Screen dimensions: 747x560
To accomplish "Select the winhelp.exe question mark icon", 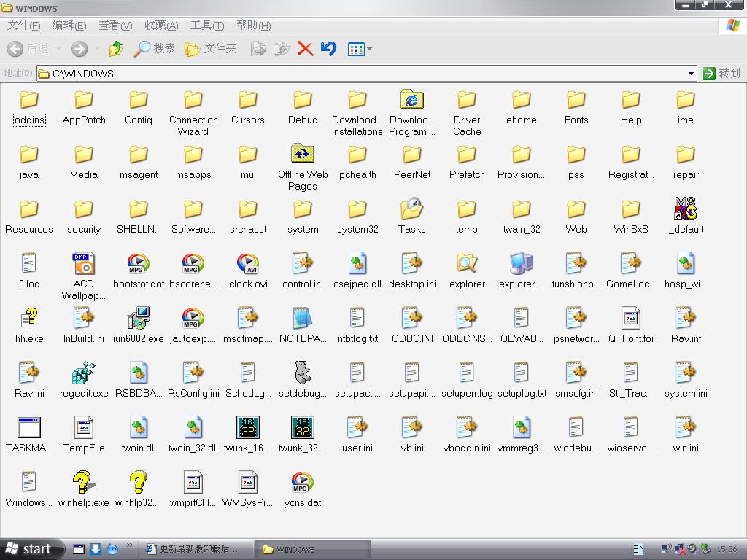I will coord(83,482).
